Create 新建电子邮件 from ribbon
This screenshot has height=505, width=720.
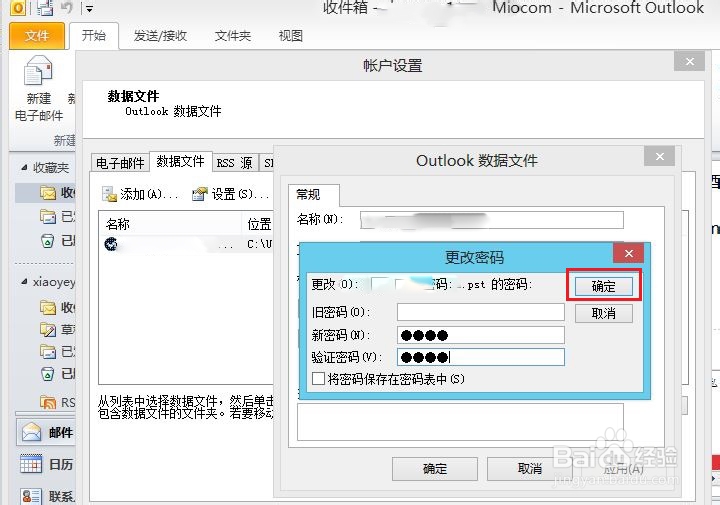39,88
